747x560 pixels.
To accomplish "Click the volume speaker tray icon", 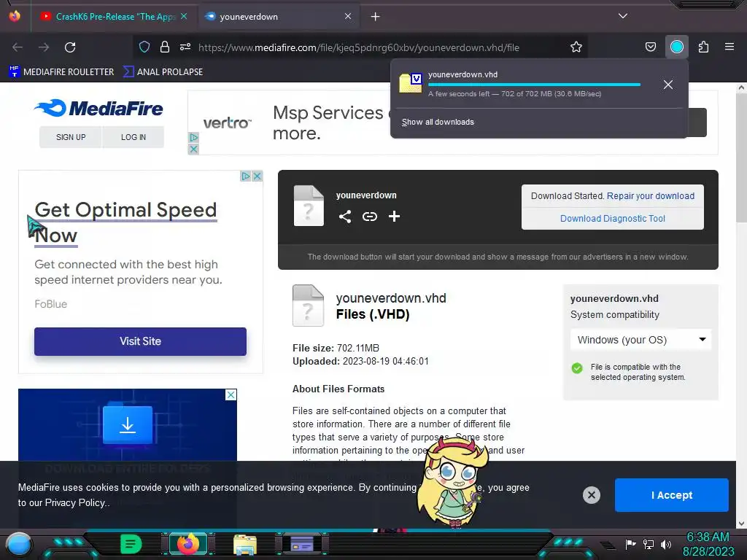I will point(666,544).
